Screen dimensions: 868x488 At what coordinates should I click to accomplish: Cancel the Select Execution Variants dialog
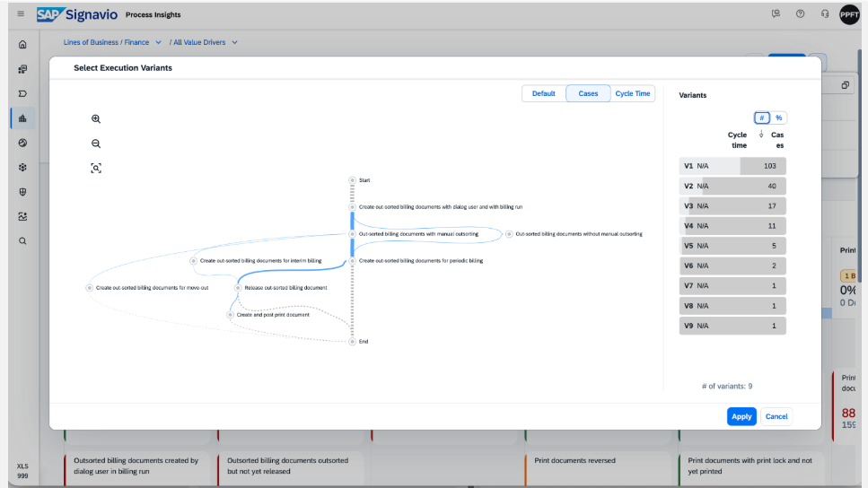tap(776, 416)
